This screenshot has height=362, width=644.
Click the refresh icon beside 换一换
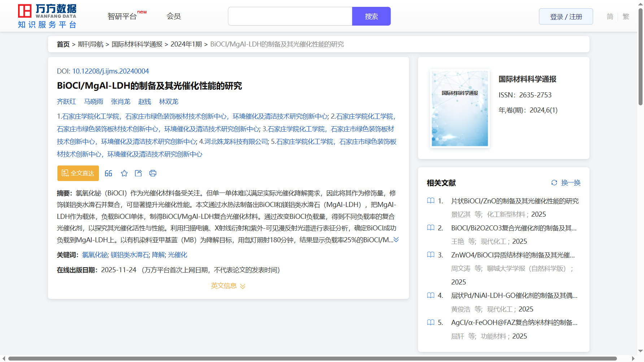tap(554, 183)
